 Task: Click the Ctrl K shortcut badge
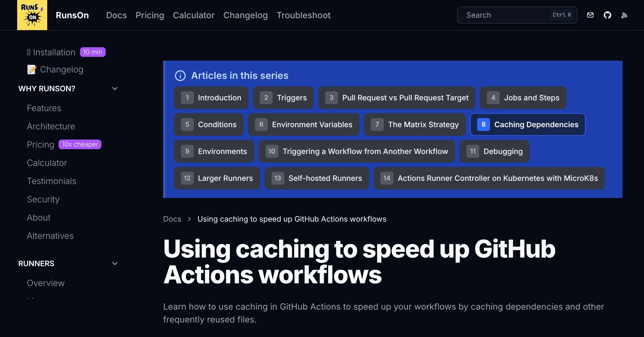(x=562, y=15)
